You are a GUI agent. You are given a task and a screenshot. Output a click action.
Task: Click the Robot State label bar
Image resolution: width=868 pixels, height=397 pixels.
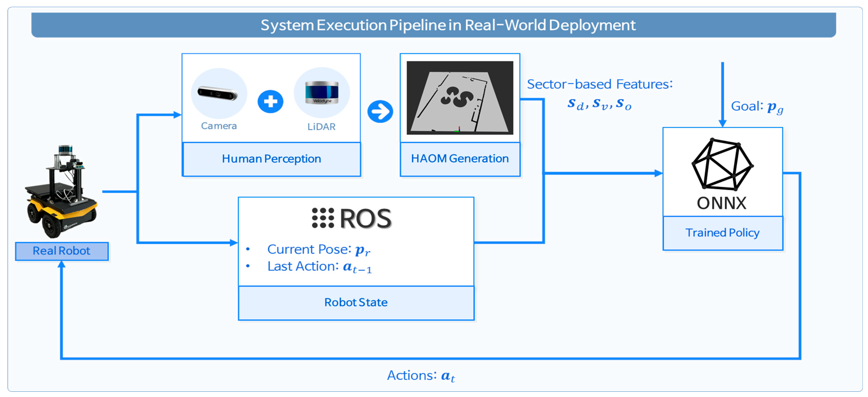pos(356,302)
